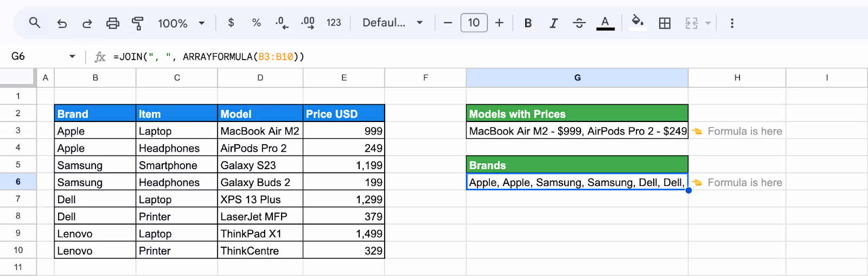
Task: Open the merge cells dropdown arrow
Action: [x=708, y=23]
